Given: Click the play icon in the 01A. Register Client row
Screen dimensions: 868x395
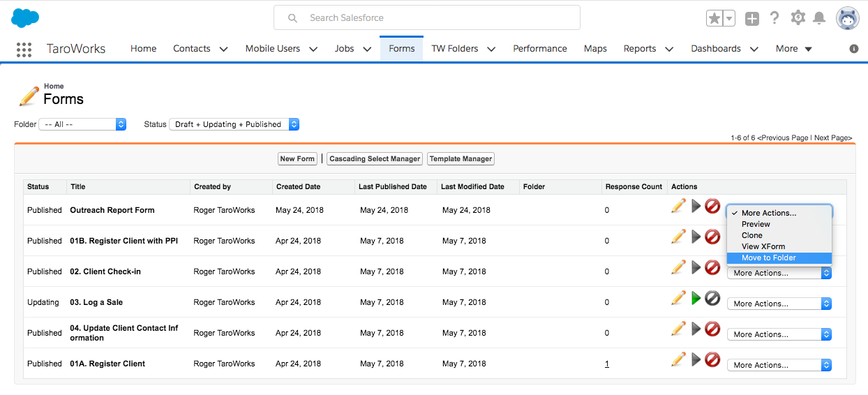Looking at the screenshot, I should tap(696, 359).
